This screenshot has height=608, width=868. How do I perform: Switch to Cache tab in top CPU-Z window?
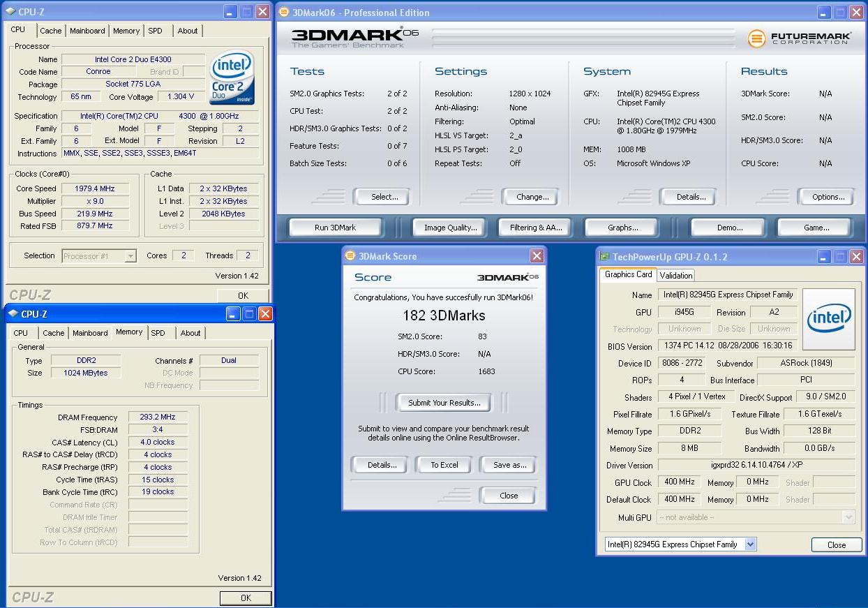click(x=50, y=31)
